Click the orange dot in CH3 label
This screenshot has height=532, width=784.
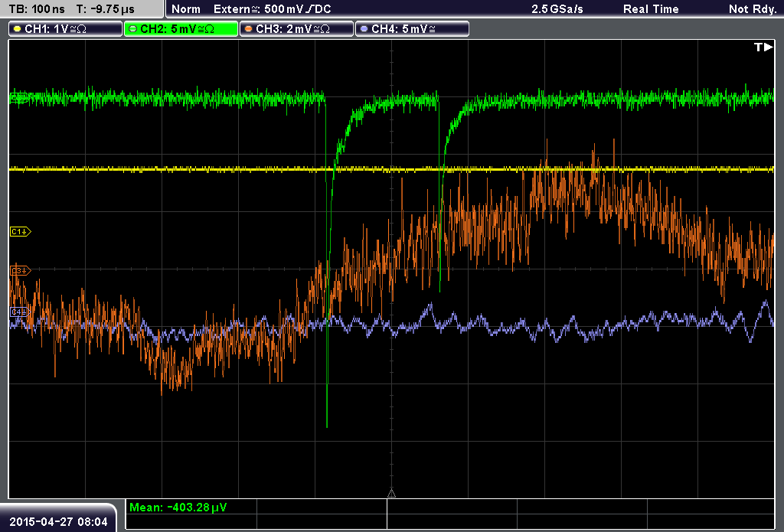tap(249, 29)
